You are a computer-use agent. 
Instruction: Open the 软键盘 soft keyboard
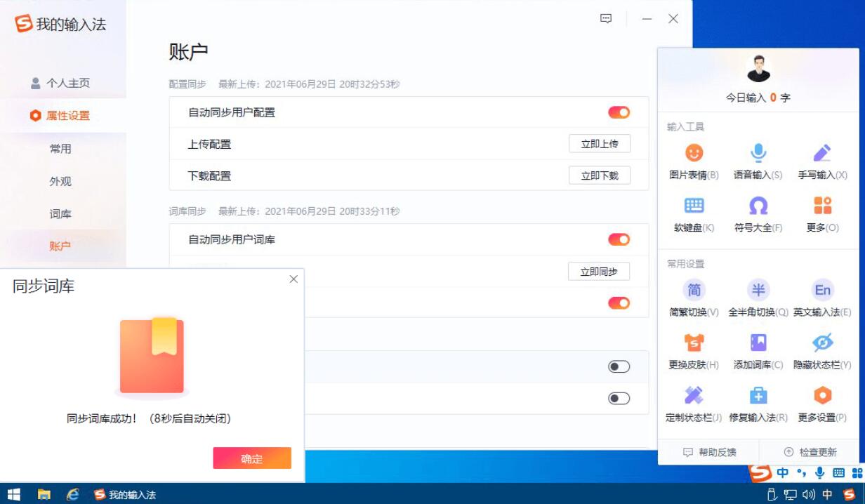694,214
